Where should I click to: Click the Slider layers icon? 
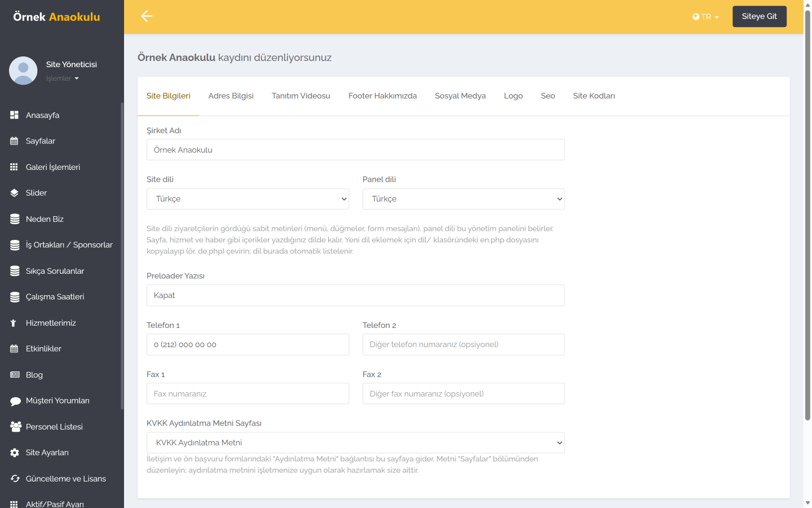pos(15,193)
